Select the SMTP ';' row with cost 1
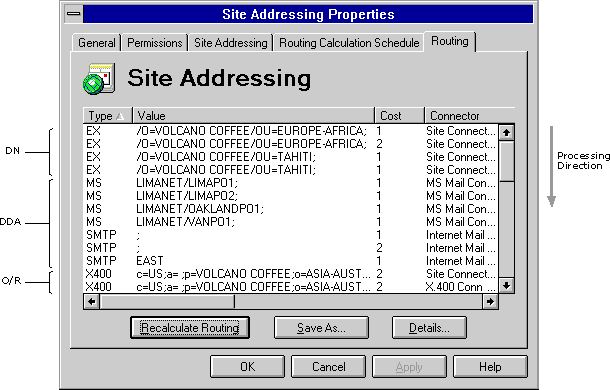This screenshot has width=610, height=390. pyautogui.click(x=291, y=235)
